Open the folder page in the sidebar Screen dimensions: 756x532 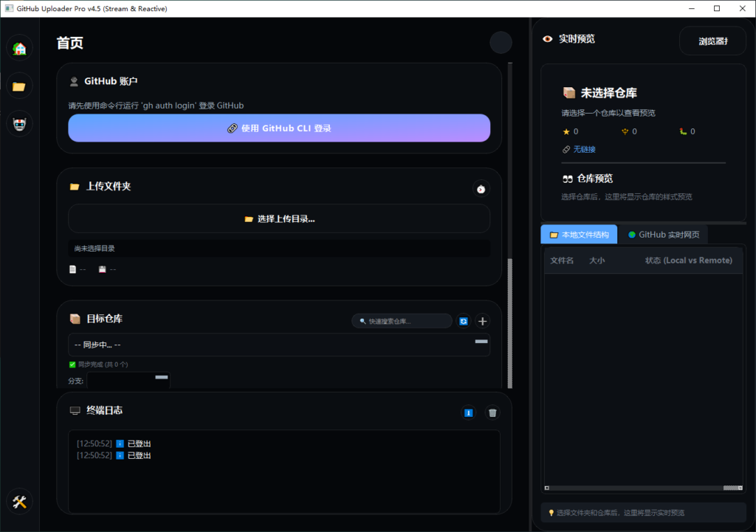pos(19,86)
